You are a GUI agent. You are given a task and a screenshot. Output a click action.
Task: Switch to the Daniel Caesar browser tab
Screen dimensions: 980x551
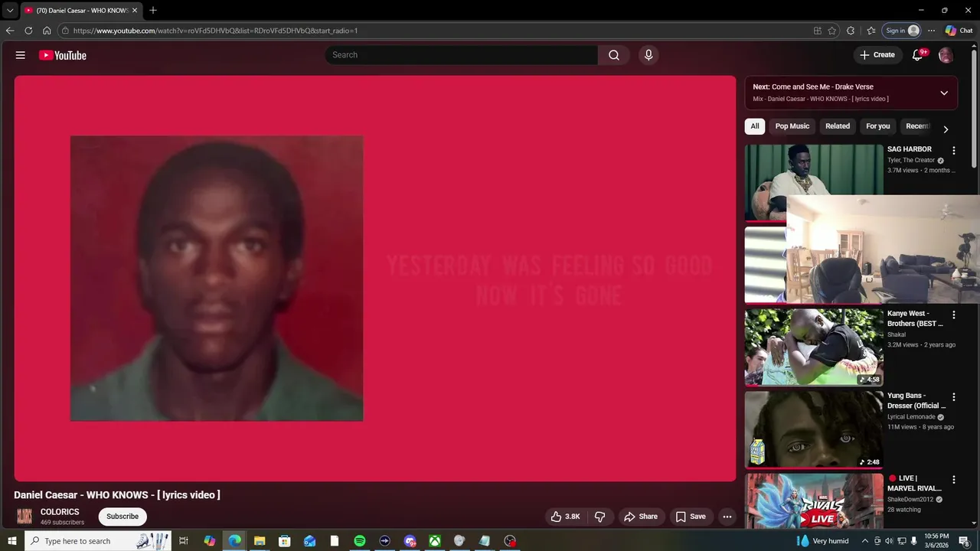pyautogui.click(x=81, y=10)
